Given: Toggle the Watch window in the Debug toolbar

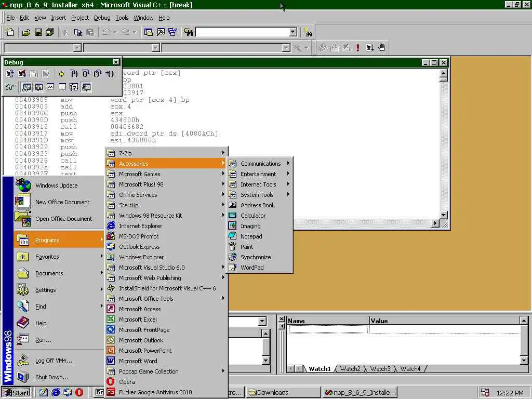Looking at the screenshot, I should coord(26,87).
